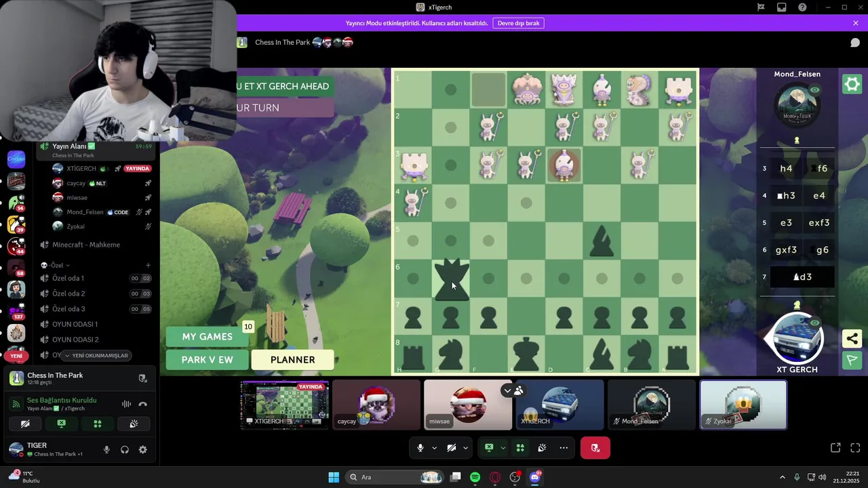Toggle camera button in voice panel
The height and width of the screenshot is (488, 868).
(x=25, y=424)
